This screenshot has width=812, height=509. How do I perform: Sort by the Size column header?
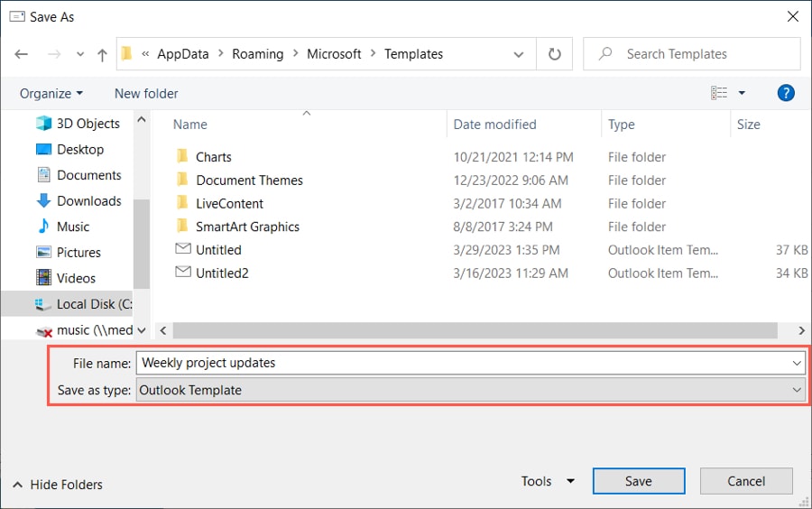748,125
